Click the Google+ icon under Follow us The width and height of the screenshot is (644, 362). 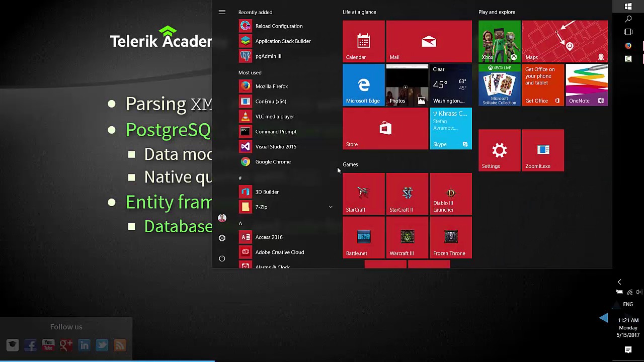click(x=66, y=345)
